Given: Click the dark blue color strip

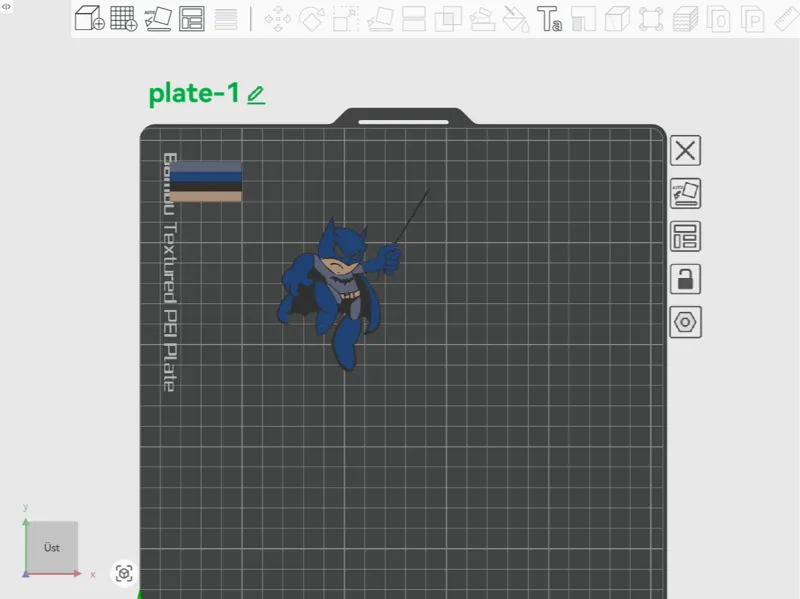Looking at the screenshot, I should [x=206, y=177].
